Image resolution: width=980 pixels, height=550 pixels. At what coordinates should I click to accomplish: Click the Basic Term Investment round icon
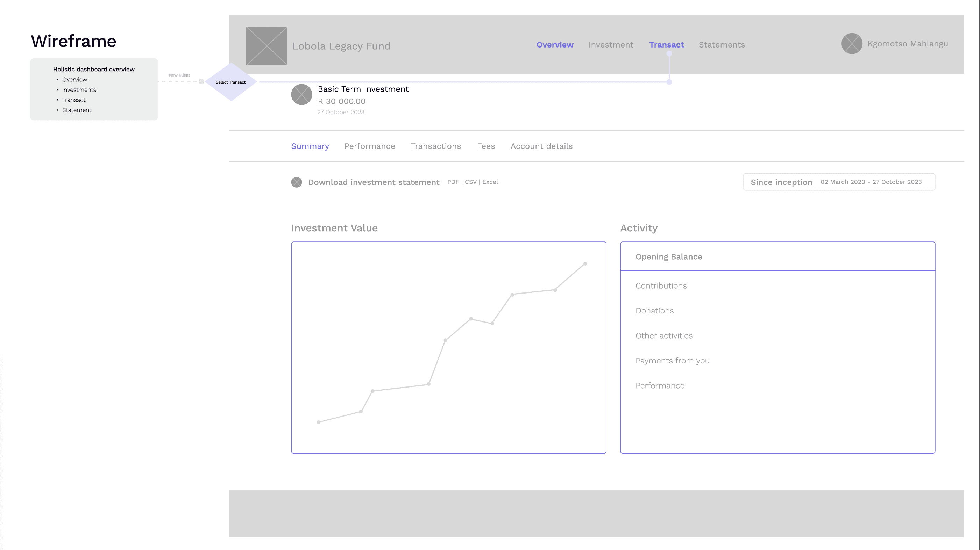[x=301, y=95]
